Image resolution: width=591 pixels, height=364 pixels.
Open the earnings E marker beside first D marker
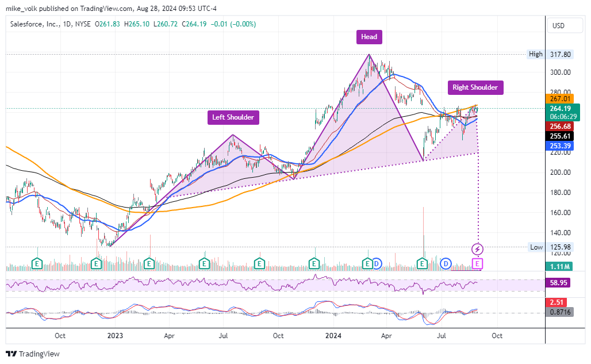pos(367,263)
